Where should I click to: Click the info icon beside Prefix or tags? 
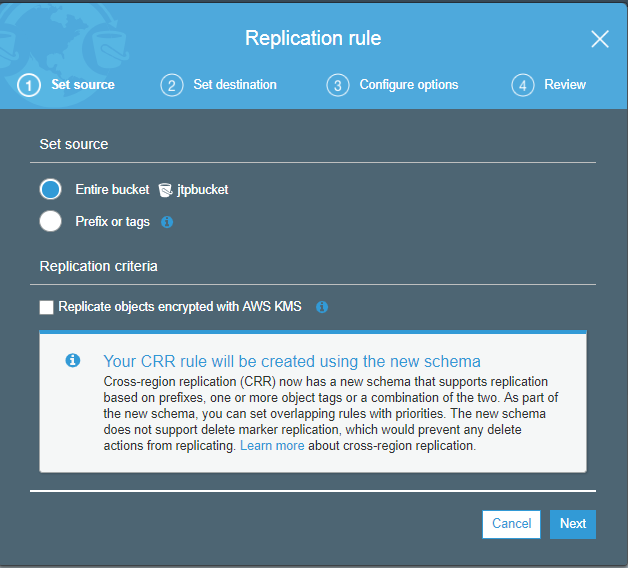point(167,222)
